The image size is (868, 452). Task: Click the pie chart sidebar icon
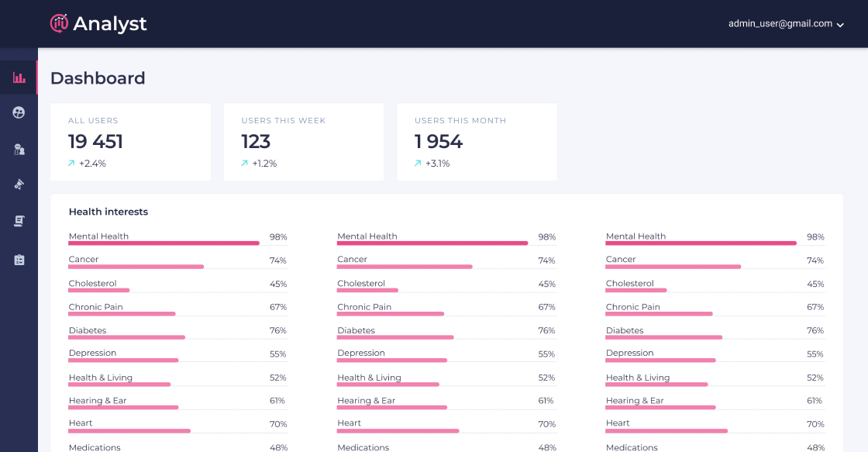point(19,113)
